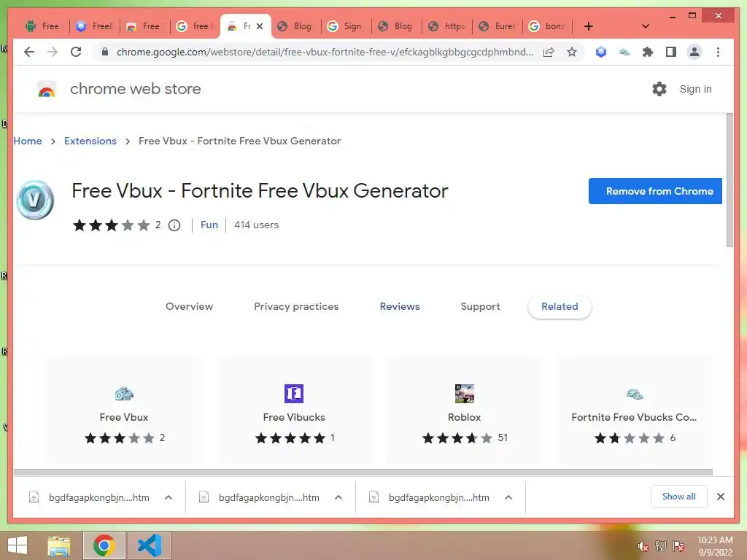The height and width of the screenshot is (560, 747).
Task: Switch to the Overview tab
Action: 189,307
